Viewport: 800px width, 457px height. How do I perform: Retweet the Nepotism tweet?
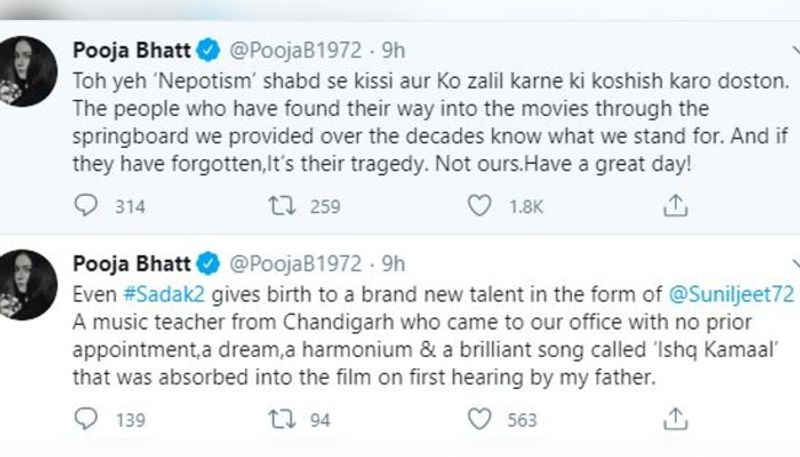tap(282, 206)
